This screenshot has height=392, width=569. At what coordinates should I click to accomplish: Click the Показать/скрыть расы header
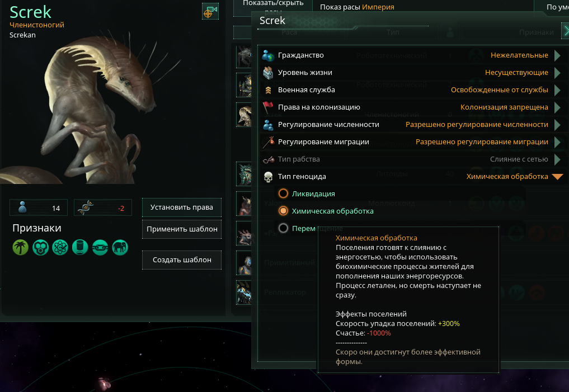tap(273, 7)
